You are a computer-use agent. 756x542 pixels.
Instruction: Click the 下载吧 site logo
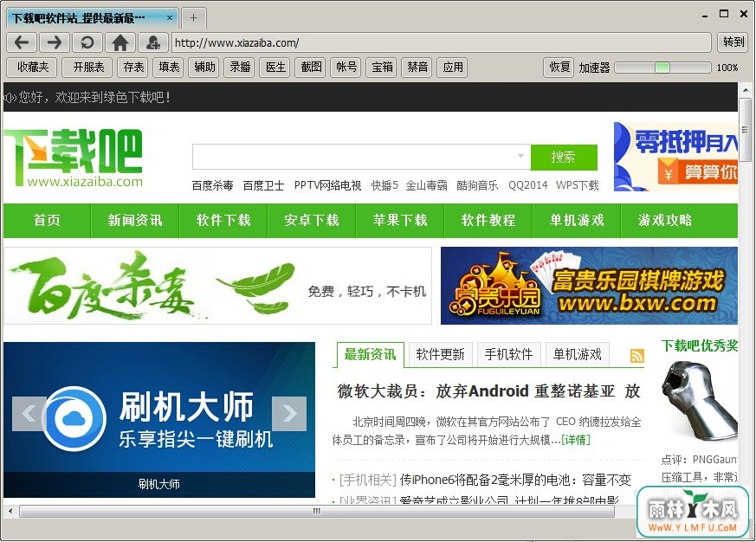(x=74, y=158)
